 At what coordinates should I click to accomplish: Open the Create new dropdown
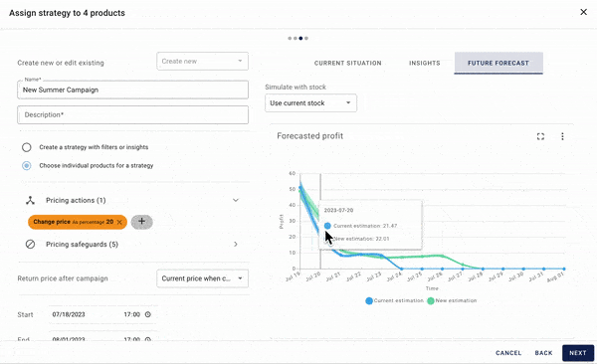pos(202,62)
